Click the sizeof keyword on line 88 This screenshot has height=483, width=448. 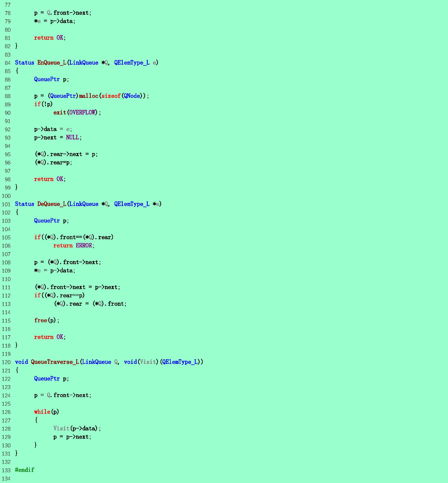[111, 96]
